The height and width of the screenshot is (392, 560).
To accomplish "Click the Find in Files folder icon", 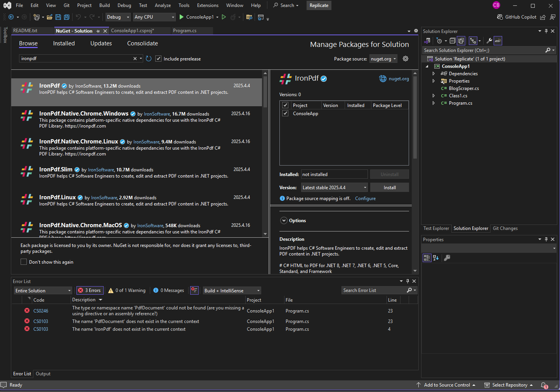I will 249,17.
